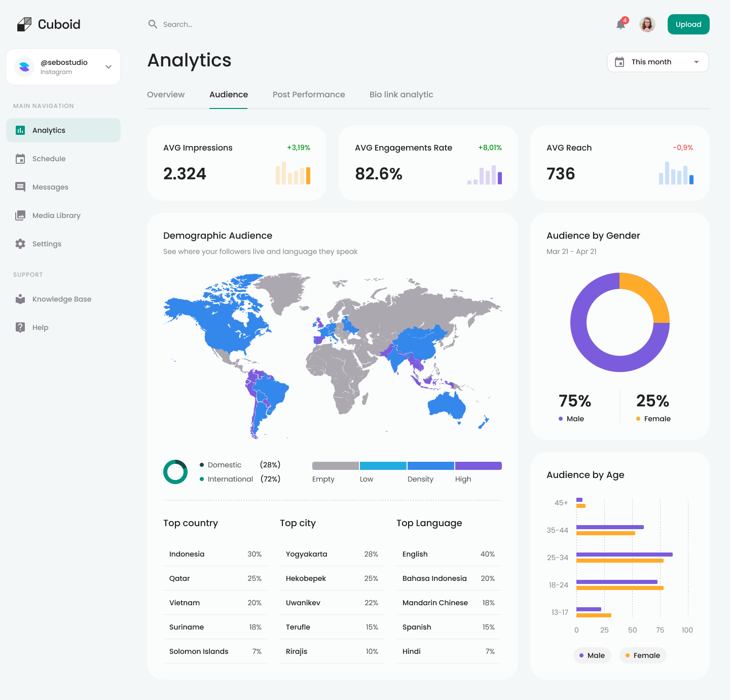Toggle the Female legend in Audience by Age

pyautogui.click(x=643, y=655)
